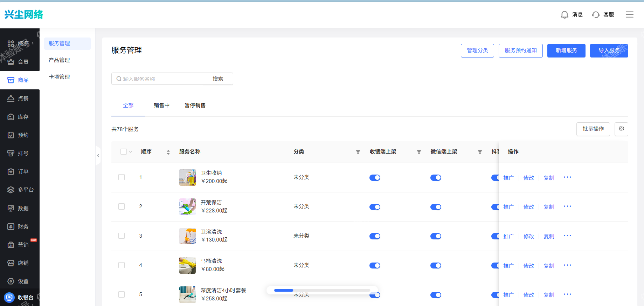Open the 库存 inventory sidebar icon

coord(11,117)
